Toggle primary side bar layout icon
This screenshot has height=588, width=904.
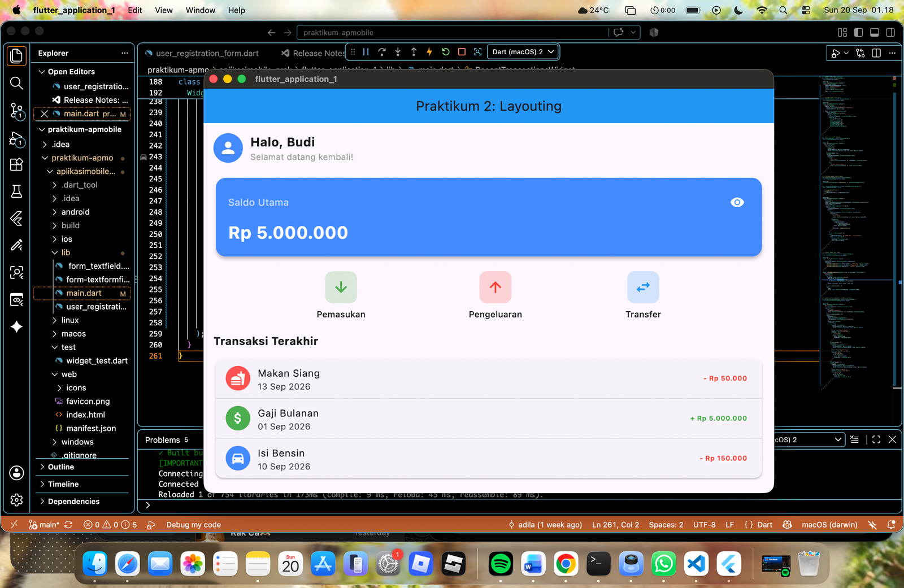click(x=858, y=33)
